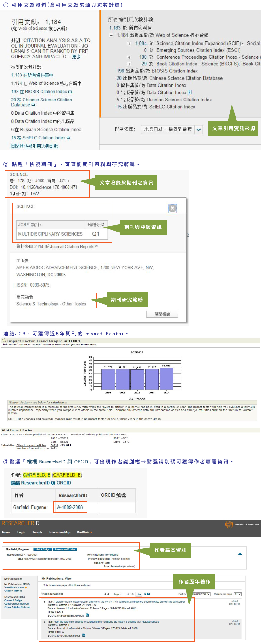
Task: Open the Home menu in ResearcherID
Action: [x=6, y=533]
